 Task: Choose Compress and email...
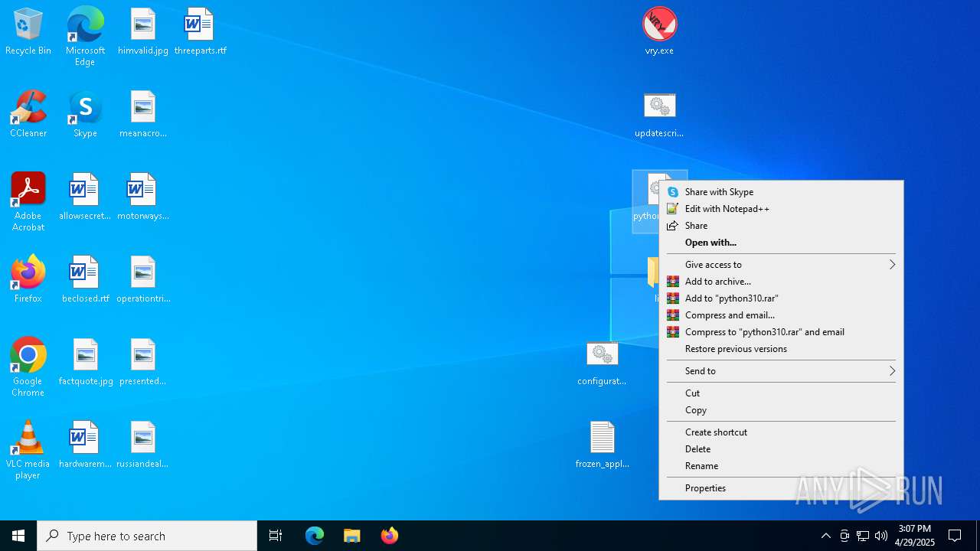point(781,315)
